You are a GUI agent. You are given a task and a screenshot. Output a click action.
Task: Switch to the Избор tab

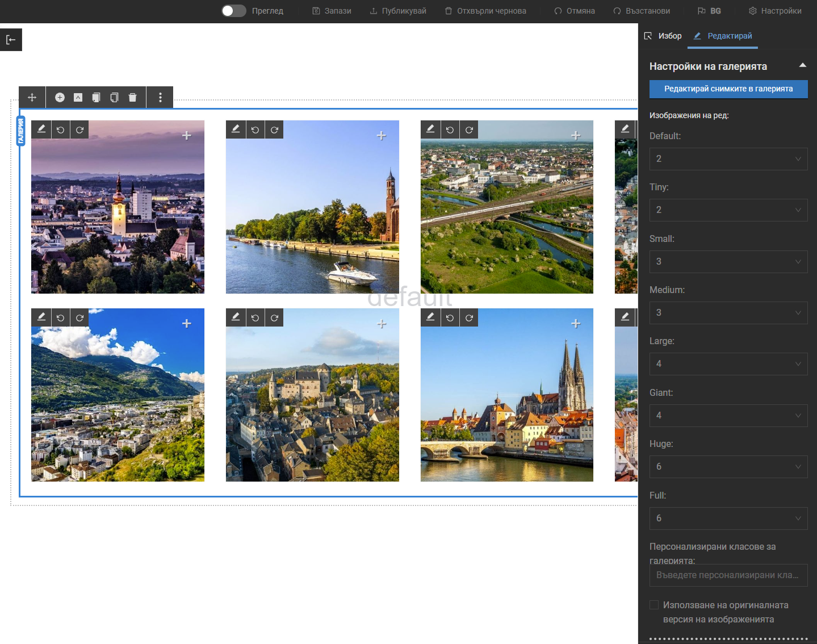point(663,36)
